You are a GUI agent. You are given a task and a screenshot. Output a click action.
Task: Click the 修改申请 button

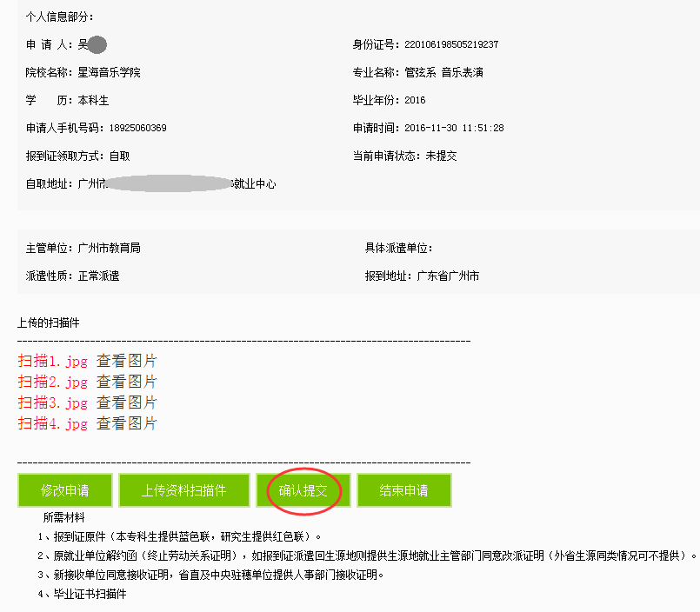[65, 490]
